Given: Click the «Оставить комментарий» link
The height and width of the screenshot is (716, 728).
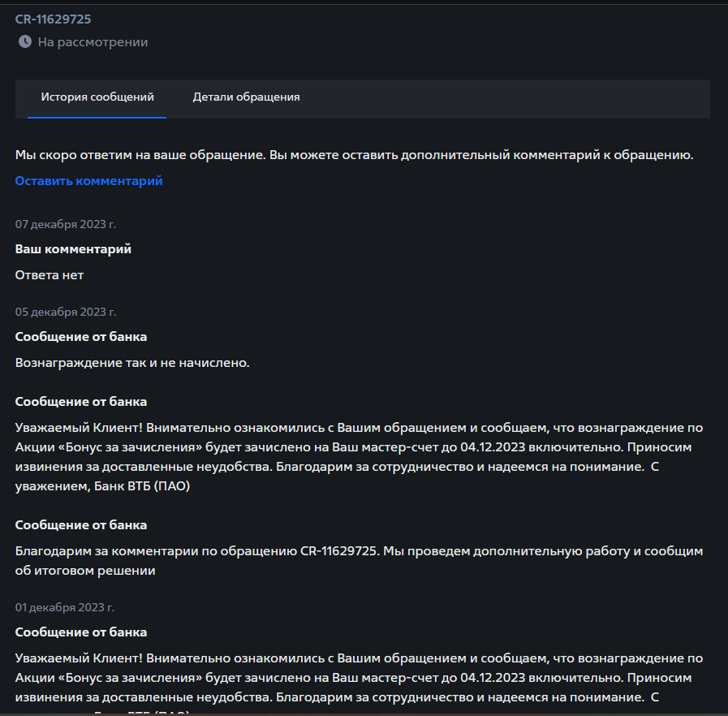Looking at the screenshot, I should [88, 181].
